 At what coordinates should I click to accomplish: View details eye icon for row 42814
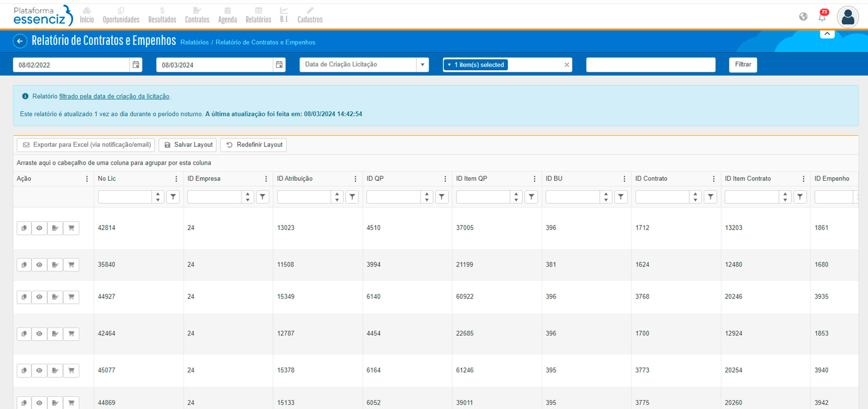tap(40, 228)
